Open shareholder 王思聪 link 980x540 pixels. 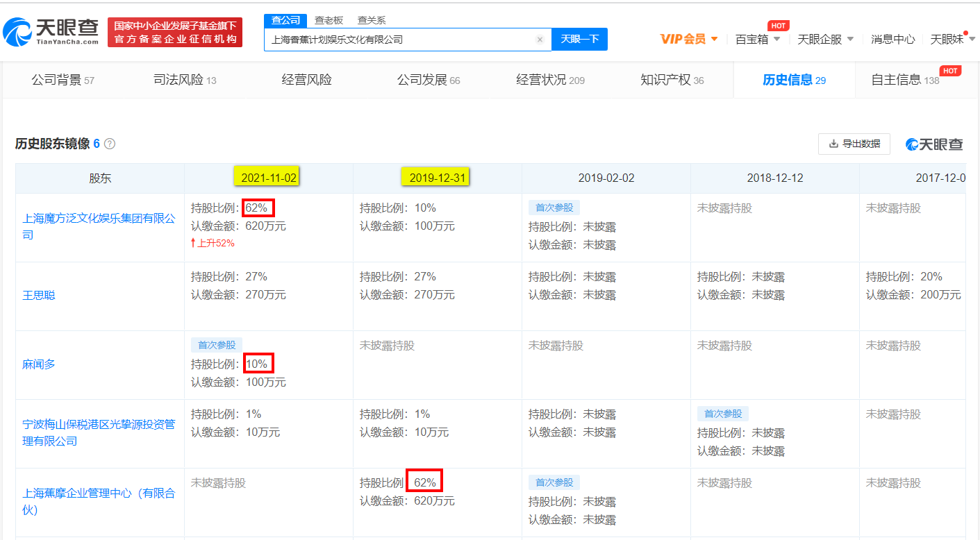click(39, 296)
